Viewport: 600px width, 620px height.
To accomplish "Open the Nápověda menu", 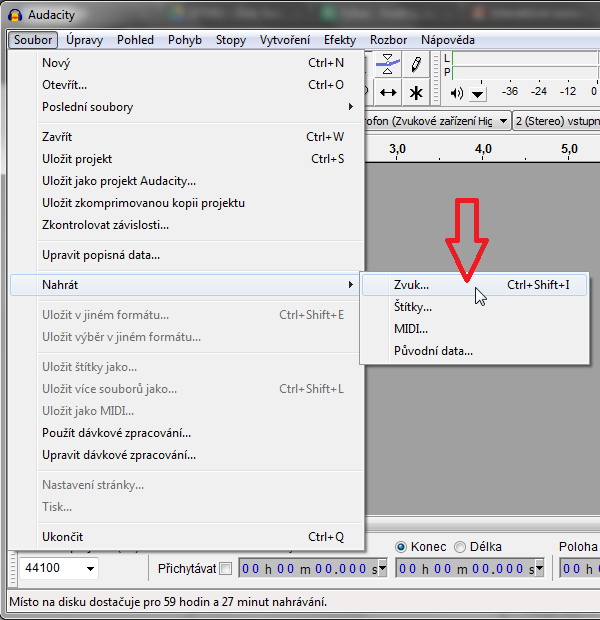I will coord(448,40).
